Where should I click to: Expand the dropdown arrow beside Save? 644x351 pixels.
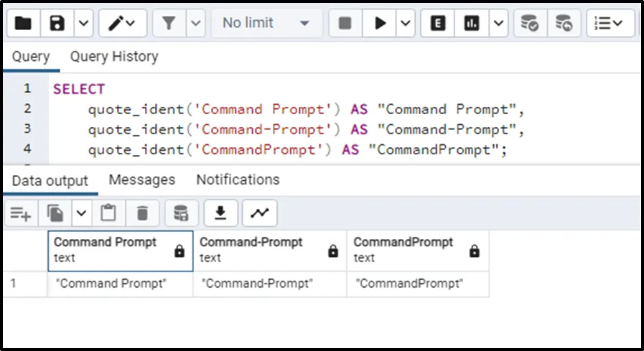click(83, 23)
